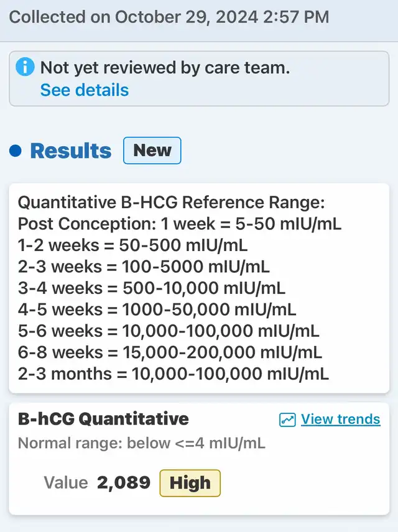
Task: Tap the 'Not yet reviewed by care team' message
Action: point(165,68)
